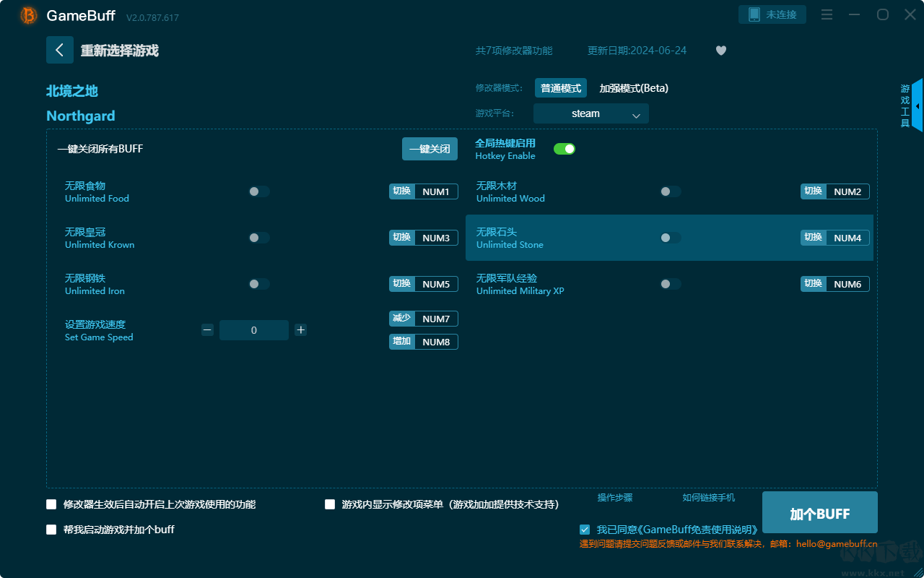This screenshot has height=578, width=924.
Task: Open the steam platform dropdown
Action: pyautogui.click(x=590, y=113)
